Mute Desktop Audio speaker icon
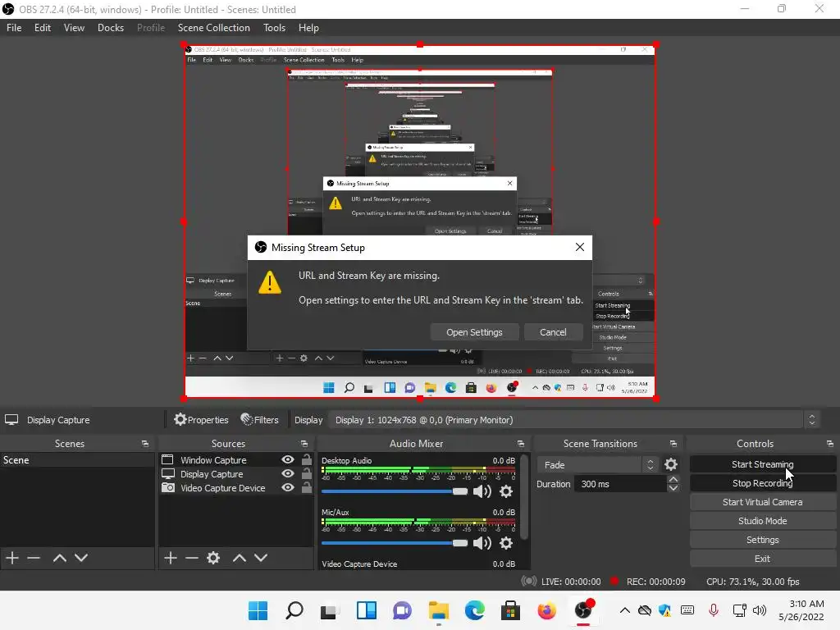 pyautogui.click(x=482, y=491)
